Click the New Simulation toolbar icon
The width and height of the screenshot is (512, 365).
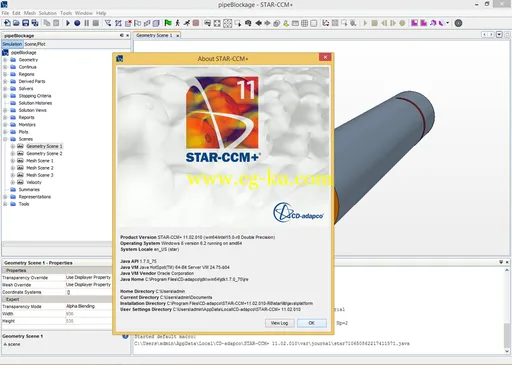pyautogui.click(x=7, y=23)
